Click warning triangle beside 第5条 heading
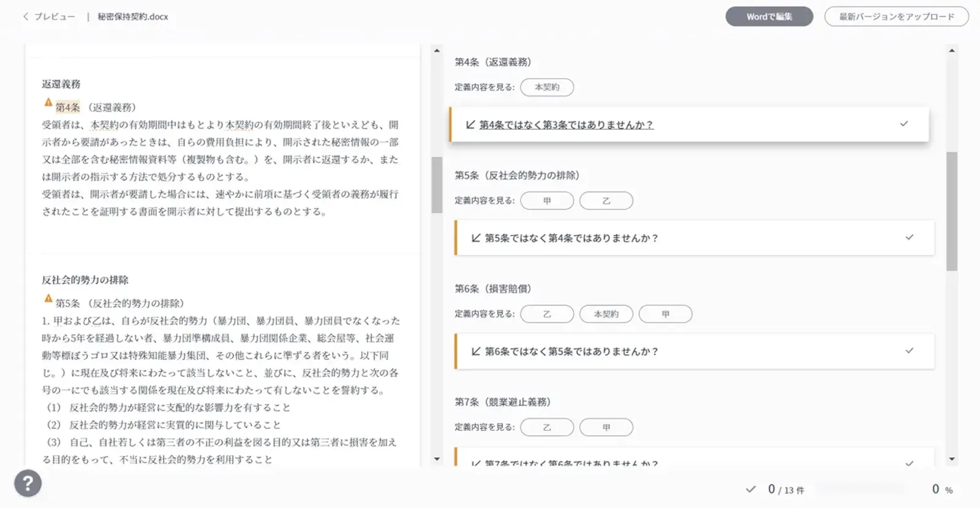 click(x=48, y=299)
